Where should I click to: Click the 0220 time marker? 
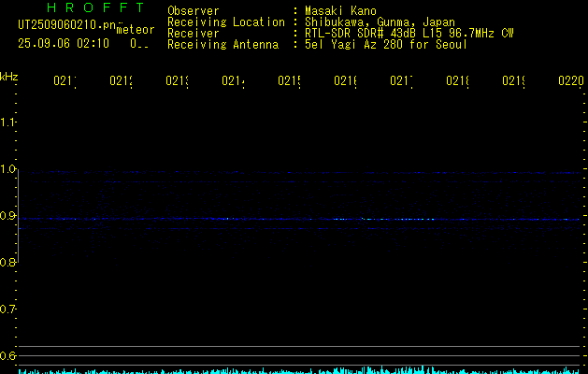pyautogui.click(x=571, y=80)
